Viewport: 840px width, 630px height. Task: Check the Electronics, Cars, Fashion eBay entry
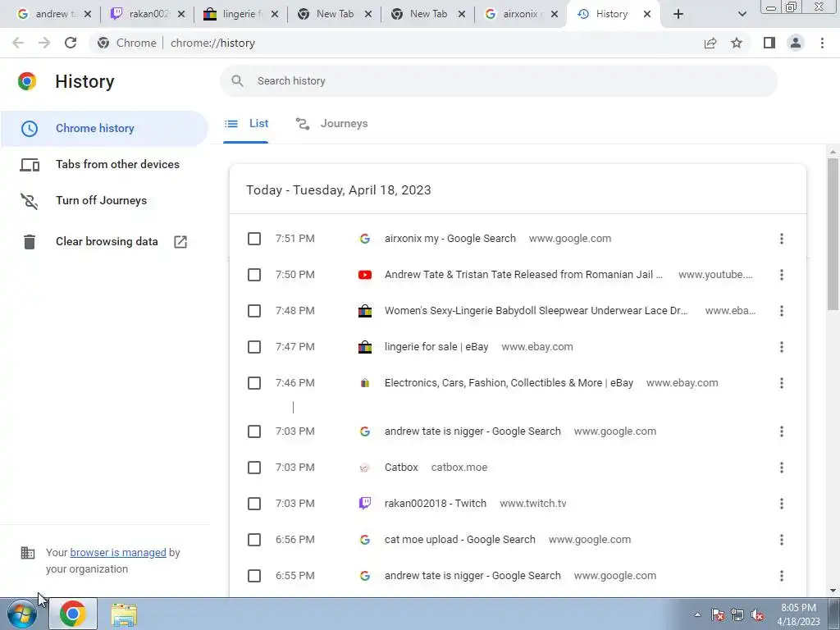pyautogui.click(x=254, y=383)
